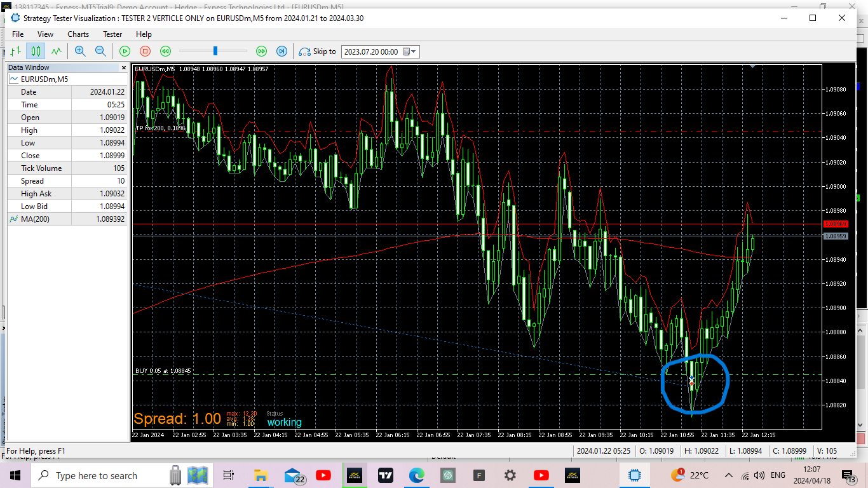The width and height of the screenshot is (868, 488).
Task: Jump to end with blue skip button
Action: [281, 51]
